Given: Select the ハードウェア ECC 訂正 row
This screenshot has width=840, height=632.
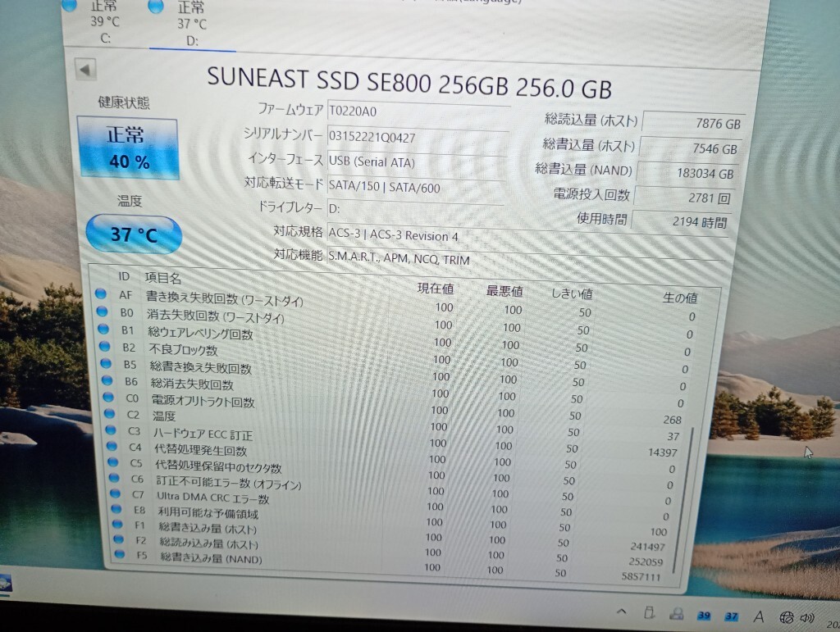Looking at the screenshot, I should tap(391, 439).
